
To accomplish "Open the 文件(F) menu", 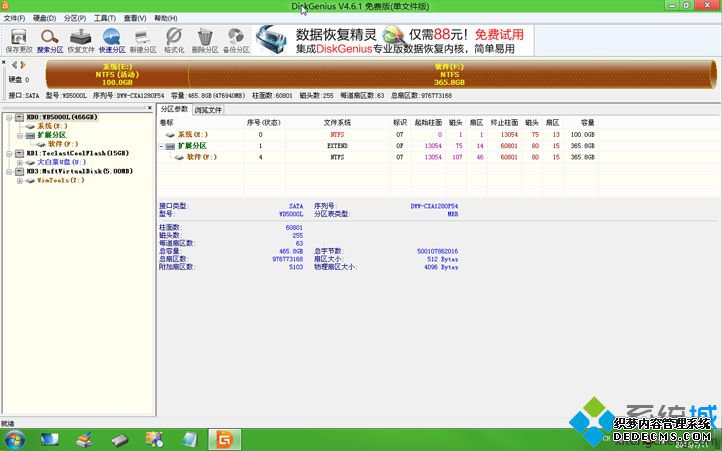I will click(14, 18).
